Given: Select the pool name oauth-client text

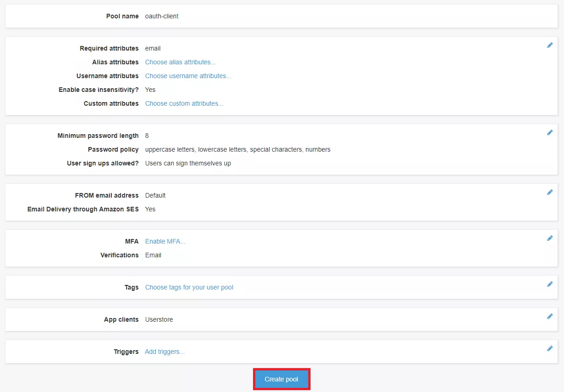Looking at the screenshot, I should click(161, 16).
